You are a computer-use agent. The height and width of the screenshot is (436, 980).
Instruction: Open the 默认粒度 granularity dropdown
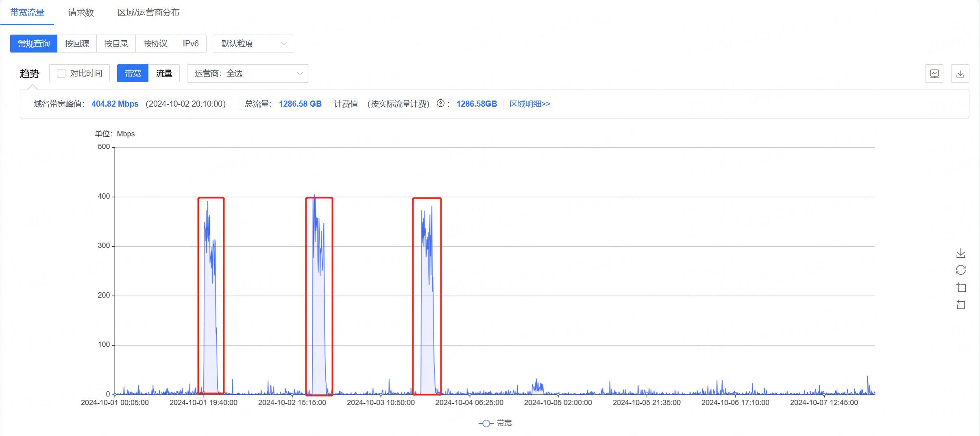tap(253, 44)
